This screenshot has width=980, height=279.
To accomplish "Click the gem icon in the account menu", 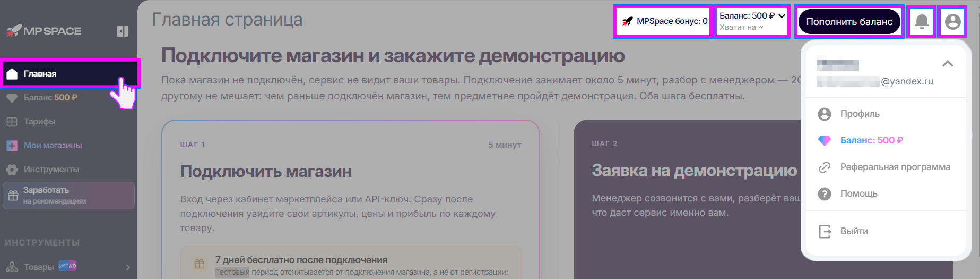I will [x=825, y=140].
